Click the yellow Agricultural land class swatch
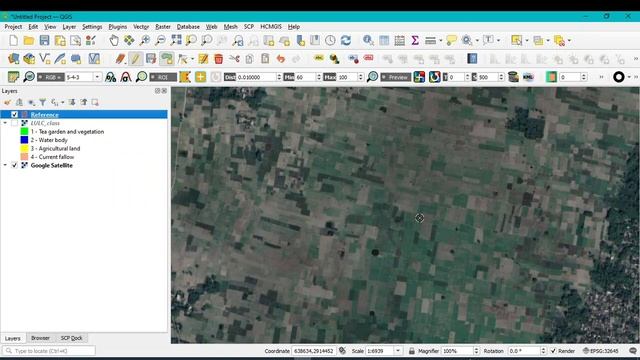Screen dimensions: 640x360 pos(24,149)
